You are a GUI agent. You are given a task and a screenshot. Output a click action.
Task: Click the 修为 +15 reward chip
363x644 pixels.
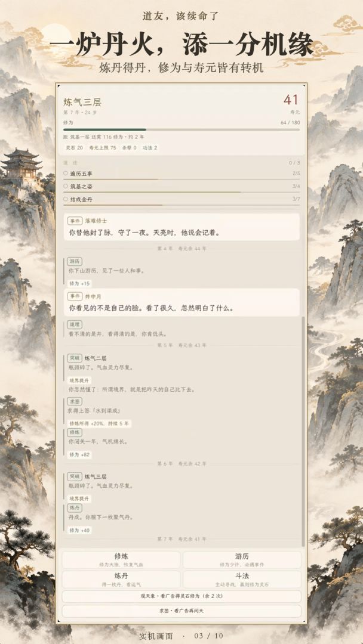click(x=80, y=283)
